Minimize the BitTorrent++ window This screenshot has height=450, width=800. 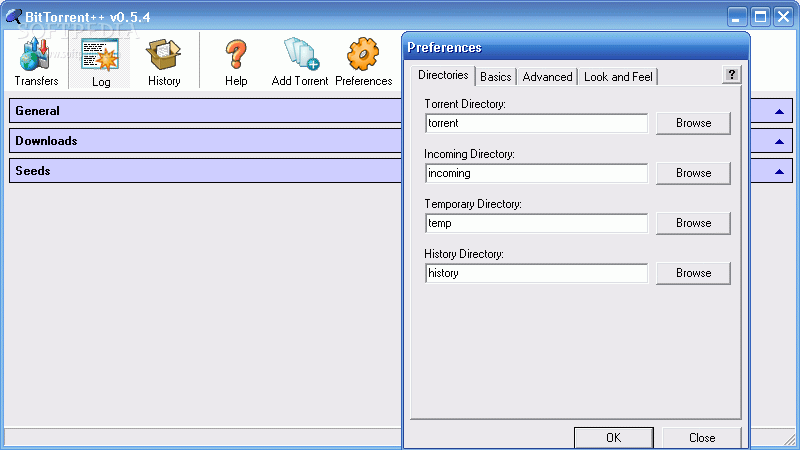[736, 17]
